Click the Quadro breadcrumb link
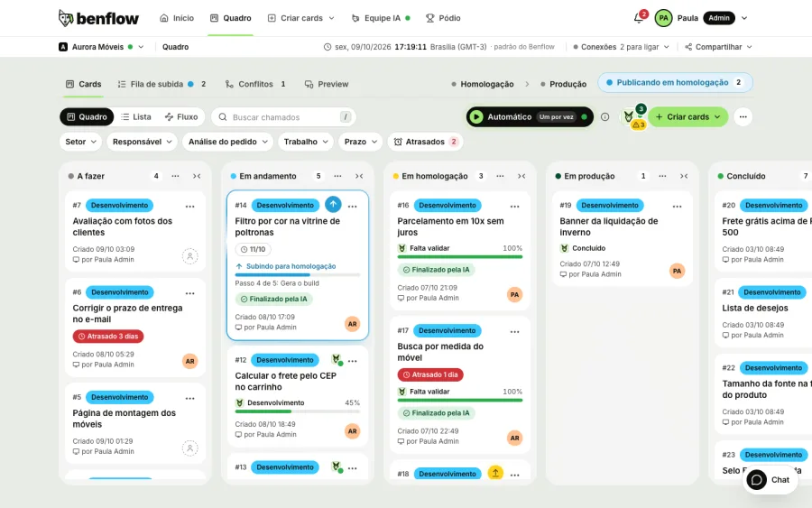Screen dimensions: 812x508 tap(176, 47)
